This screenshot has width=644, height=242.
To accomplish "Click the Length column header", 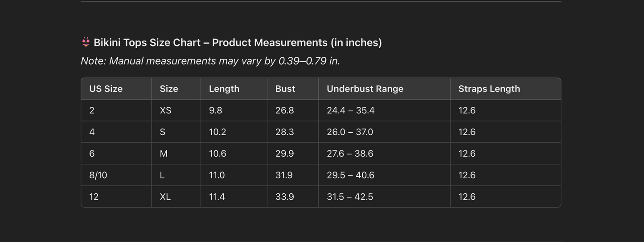I will [224, 89].
